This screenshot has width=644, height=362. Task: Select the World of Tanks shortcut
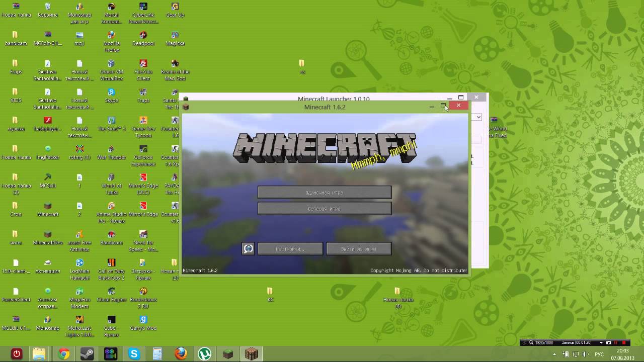pos(111,185)
